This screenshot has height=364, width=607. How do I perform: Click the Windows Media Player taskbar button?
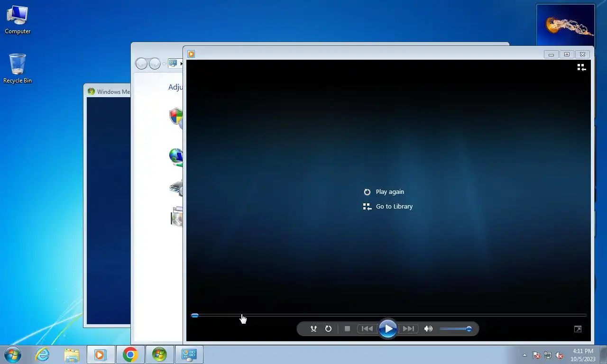click(x=101, y=355)
